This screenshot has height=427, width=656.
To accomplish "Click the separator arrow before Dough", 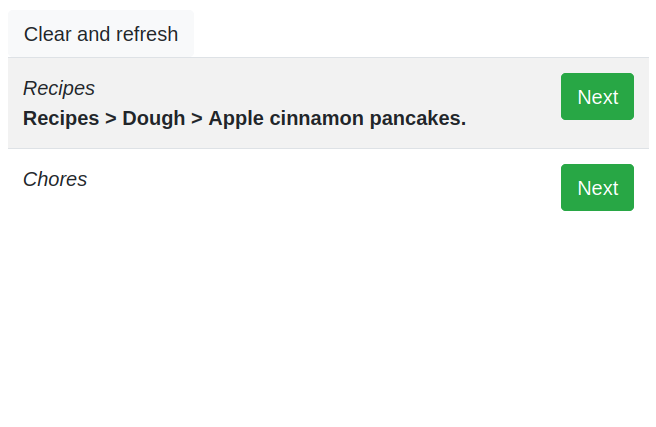I will coord(111,118).
